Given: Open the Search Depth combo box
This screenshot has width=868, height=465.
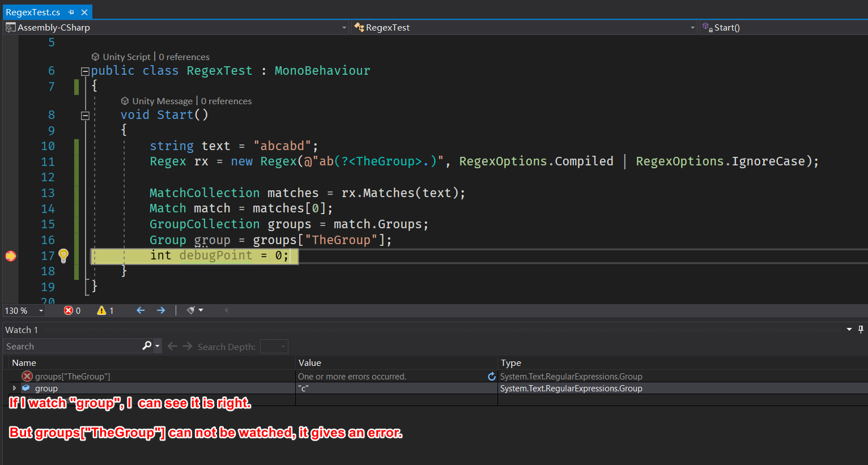Looking at the screenshot, I should [x=274, y=346].
